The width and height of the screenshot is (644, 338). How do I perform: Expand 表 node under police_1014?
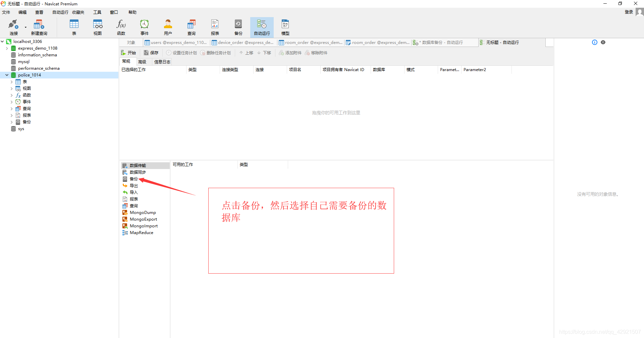click(11, 82)
